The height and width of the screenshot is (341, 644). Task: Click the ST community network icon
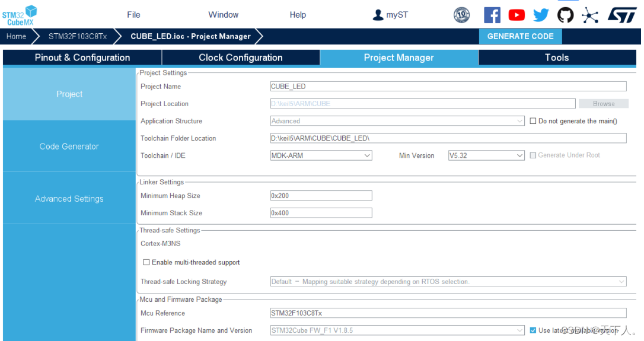[590, 15]
